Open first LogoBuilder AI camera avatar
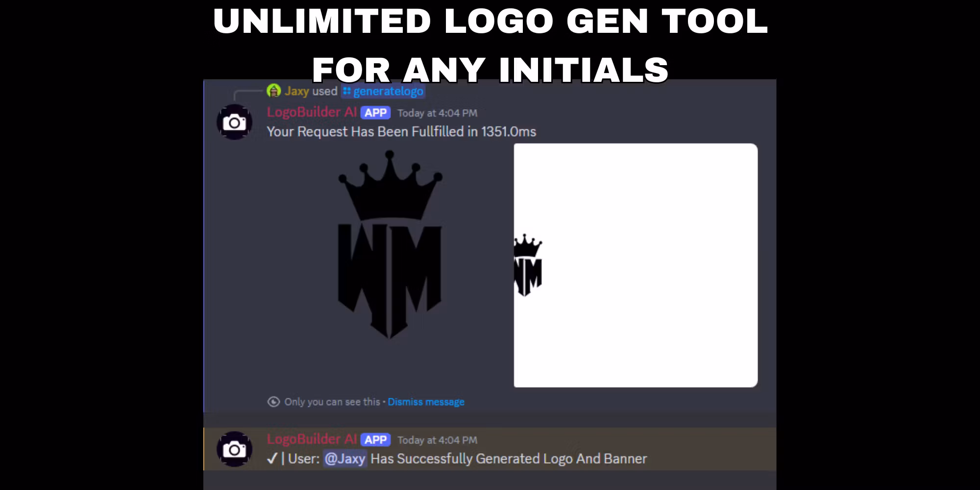The width and height of the screenshot is (980, 490). tap(234, 122)
